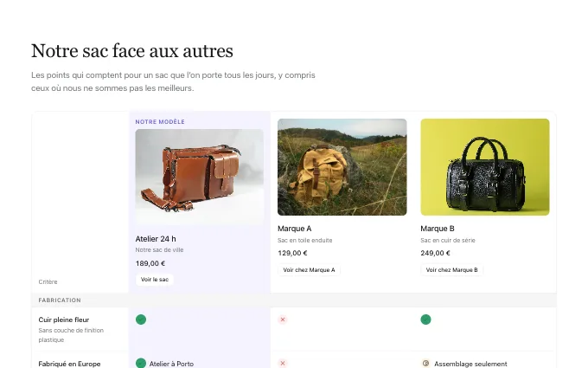Follow the 'Voir chez Marque B' link
Screen dimensions: 588x368
(452, 269)
